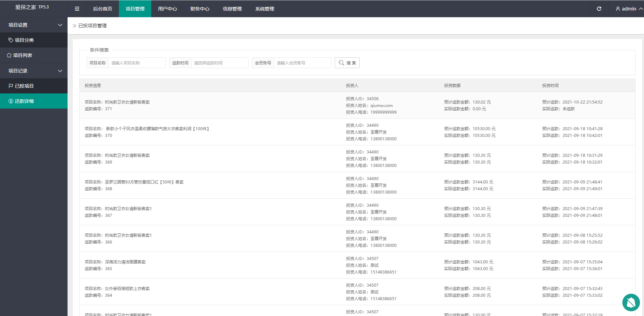Click the flag icon beside 已投项目
This screenshot has height=316, width=644.
point(11,86)
